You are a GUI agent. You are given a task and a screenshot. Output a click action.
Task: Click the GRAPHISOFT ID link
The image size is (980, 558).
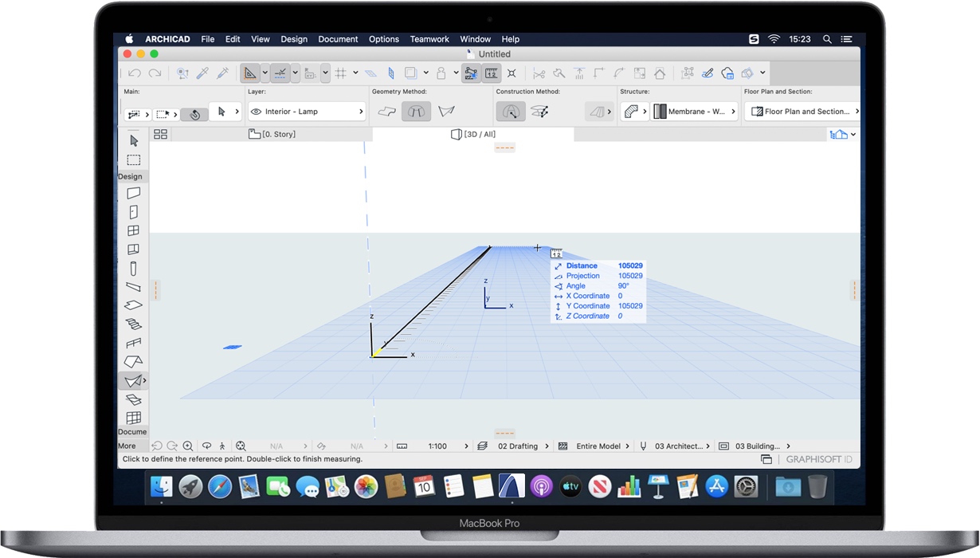click(819, 459)
